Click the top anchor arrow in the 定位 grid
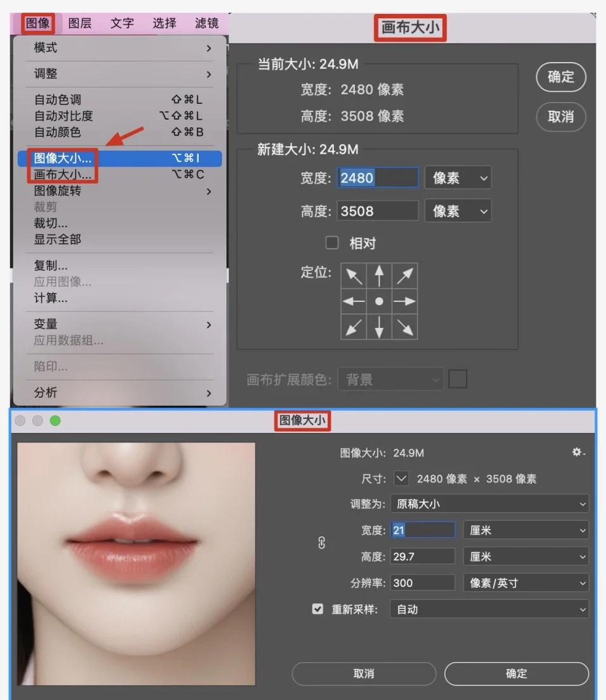Viewport: 606px width, 700px height. click(x=379, y=275)
